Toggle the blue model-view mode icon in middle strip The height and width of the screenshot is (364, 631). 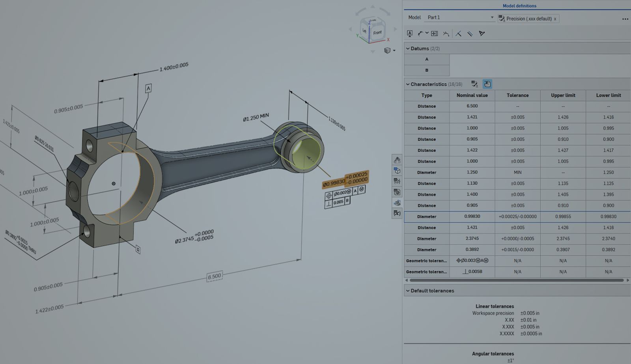pyautogui.click(x=398, y=171)
